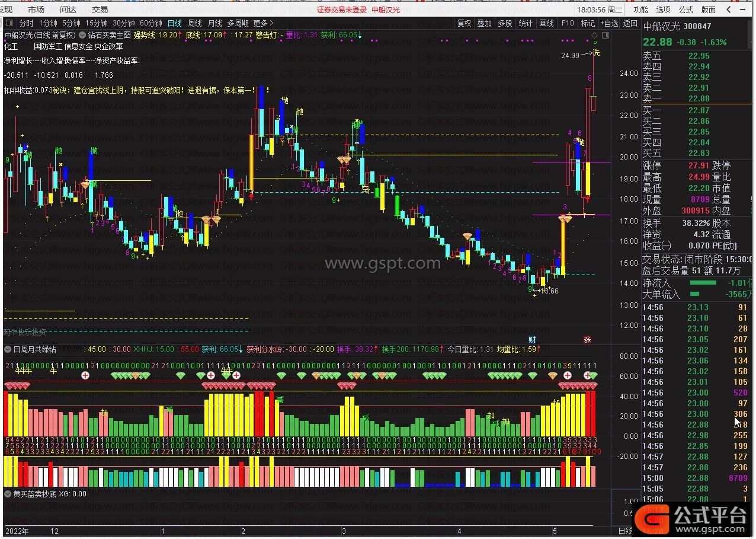Click the 大单流入 row in side panel
756x539 pixels.
tap(698, 294)
